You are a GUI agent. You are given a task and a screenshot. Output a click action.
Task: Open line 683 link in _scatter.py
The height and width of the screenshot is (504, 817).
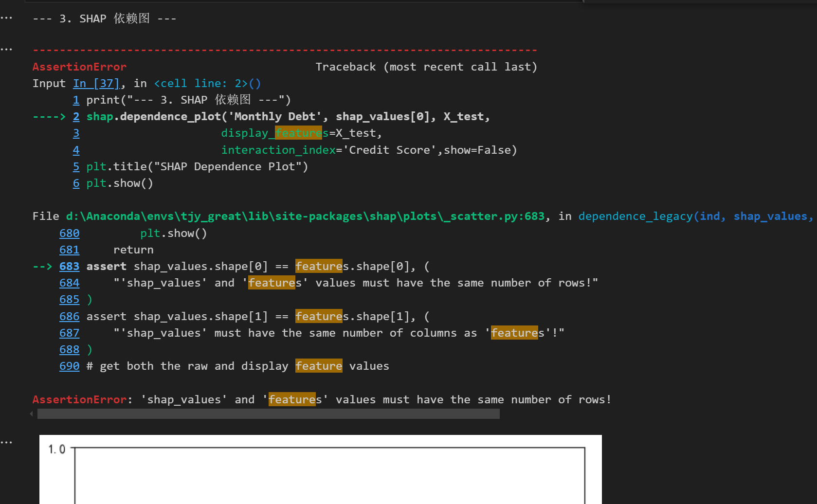(x=70, y=267)
